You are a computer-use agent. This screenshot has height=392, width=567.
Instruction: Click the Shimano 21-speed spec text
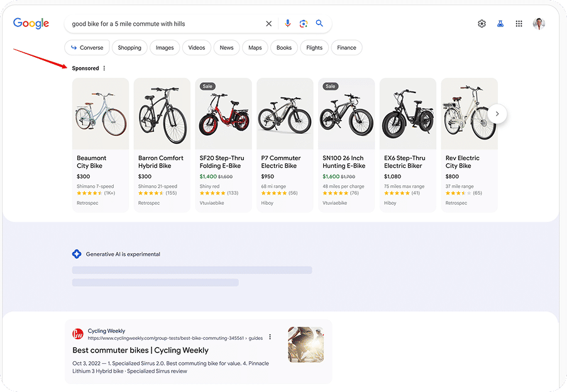[x=158, y=187]
